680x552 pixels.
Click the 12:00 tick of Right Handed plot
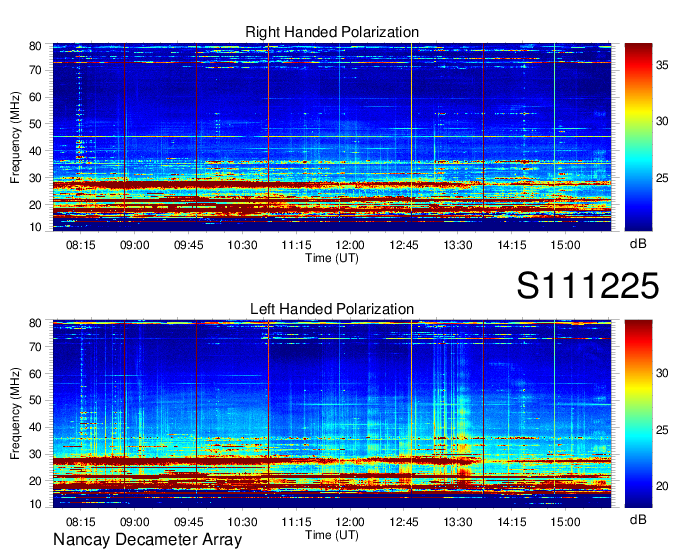[x=350, y=245]
